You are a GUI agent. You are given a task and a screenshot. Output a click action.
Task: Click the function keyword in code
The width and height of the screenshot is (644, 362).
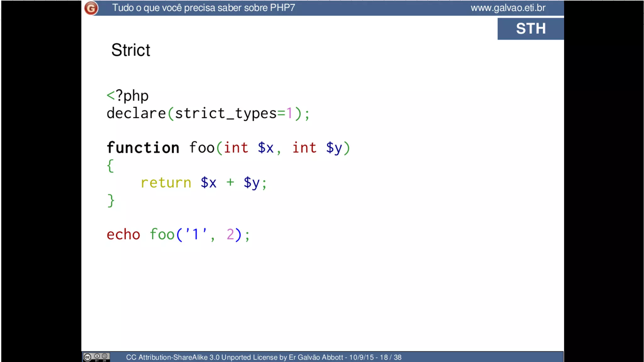point(143,148)
